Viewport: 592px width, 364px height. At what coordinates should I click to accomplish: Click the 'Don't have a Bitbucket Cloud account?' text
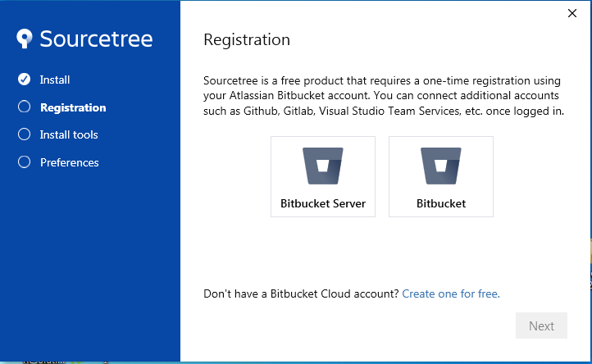point(301,293)
